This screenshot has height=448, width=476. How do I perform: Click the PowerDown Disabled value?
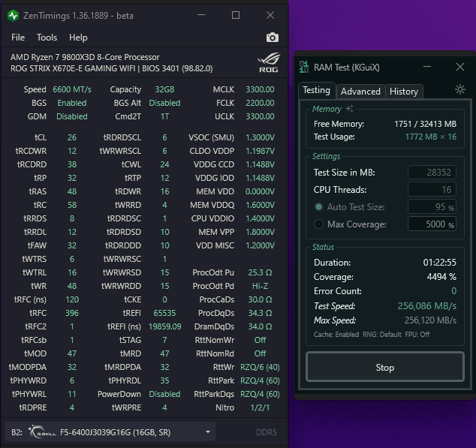click(x=164, y=394)
